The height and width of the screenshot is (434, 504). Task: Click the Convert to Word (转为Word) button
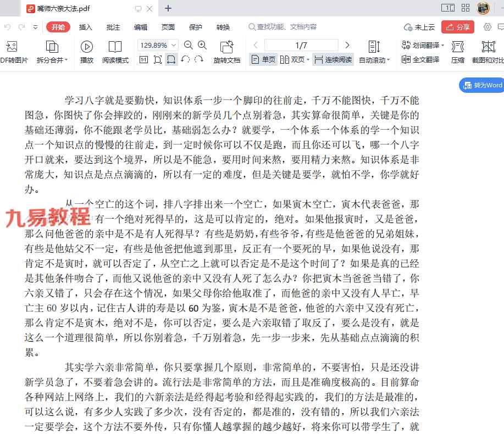[x=482, y=85]
